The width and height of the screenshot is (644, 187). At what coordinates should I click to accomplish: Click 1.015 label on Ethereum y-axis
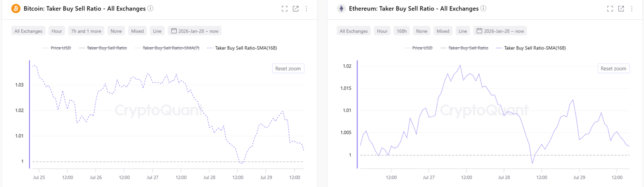(x=346, y=88)
